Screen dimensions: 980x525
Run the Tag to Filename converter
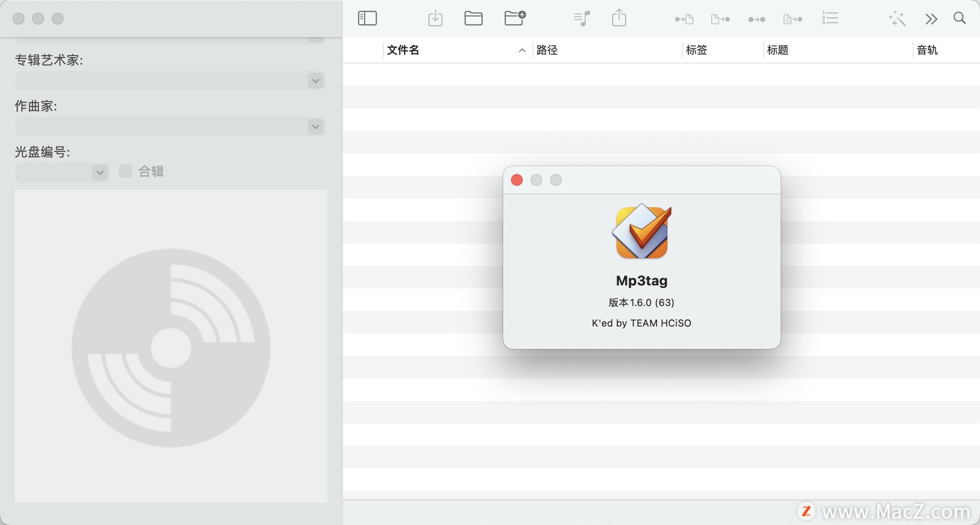[x=684, y=19]
